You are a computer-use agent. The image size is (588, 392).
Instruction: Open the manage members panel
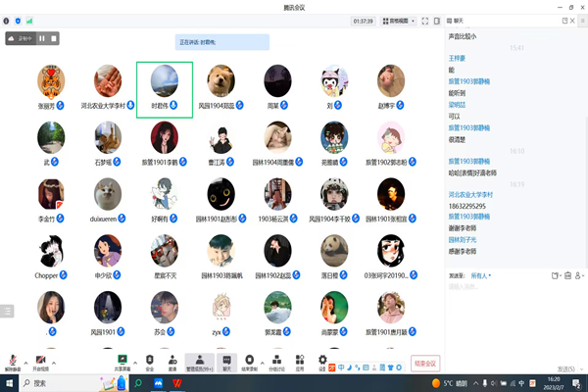click(200, 359)
